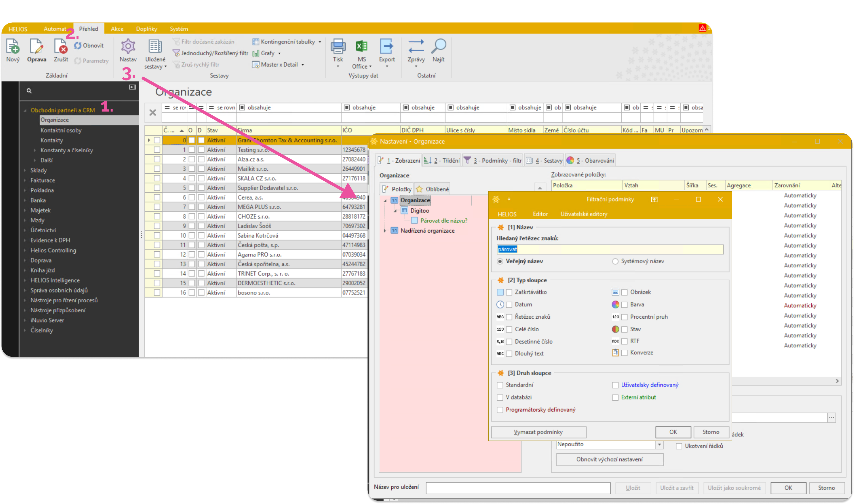
Task: Open the Nepoužito combo box dropdown
Action: pos(659,444)
